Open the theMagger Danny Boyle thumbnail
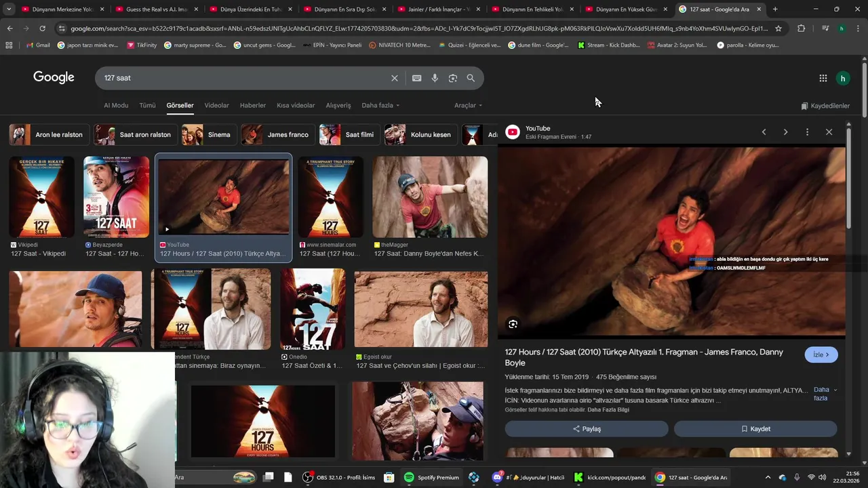This screenshot has height=488, width=868. tap(430, 197)
